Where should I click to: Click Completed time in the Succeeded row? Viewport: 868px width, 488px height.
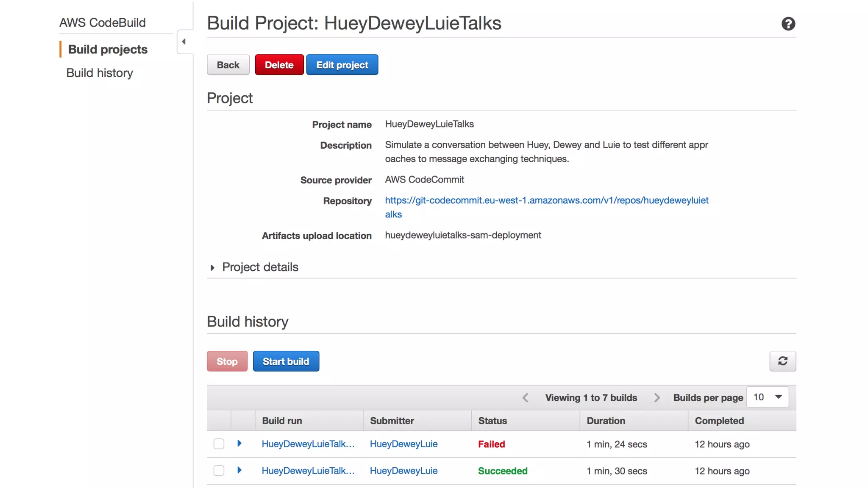(722, 471)
